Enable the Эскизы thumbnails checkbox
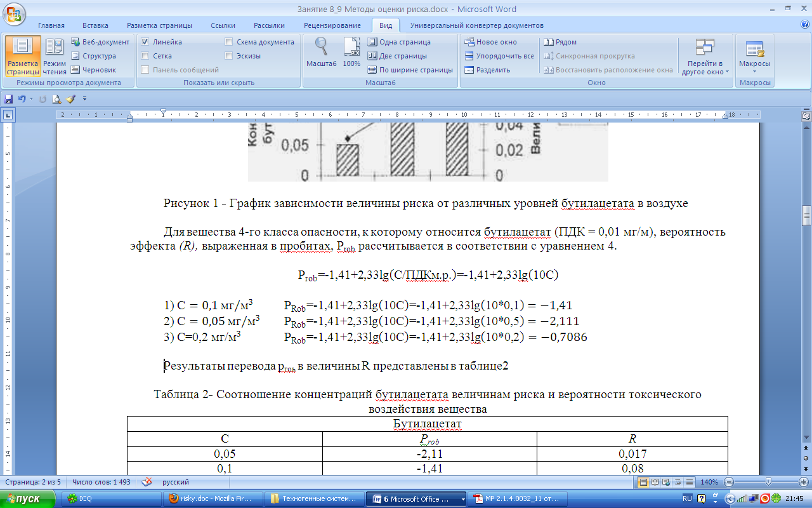This screenshot has width=812, height=508. point(229,56)
